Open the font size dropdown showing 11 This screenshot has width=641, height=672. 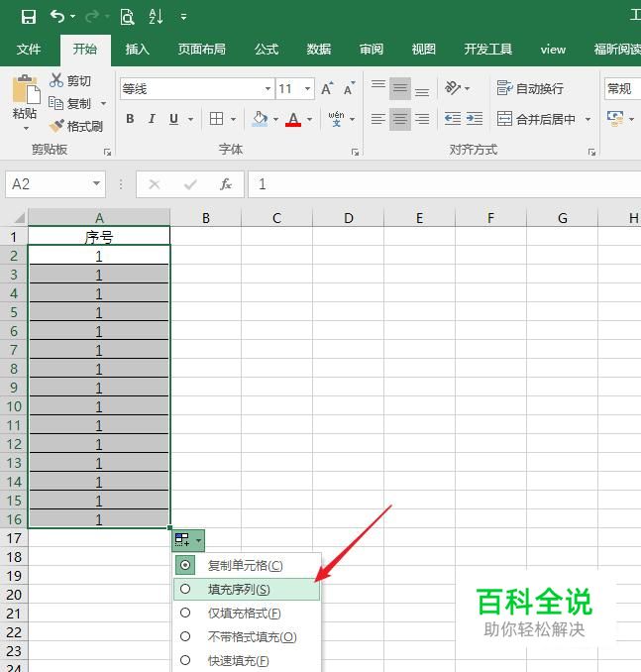click(308, 89)
